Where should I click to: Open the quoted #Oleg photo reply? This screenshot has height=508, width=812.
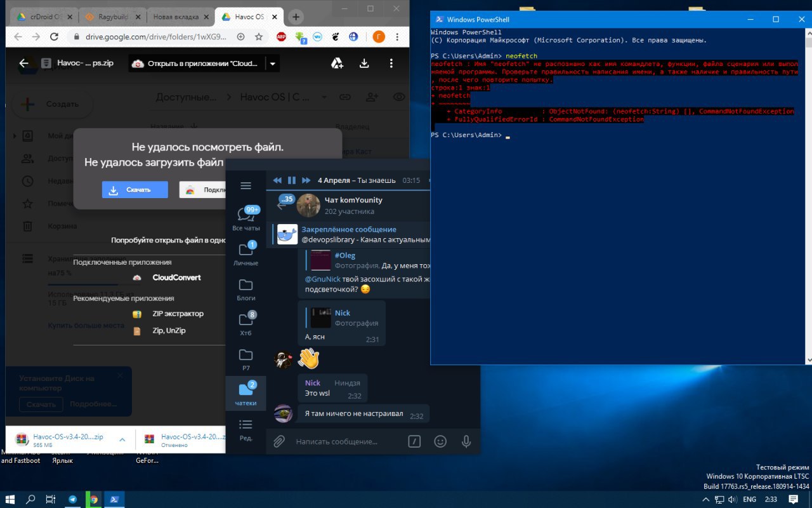pyautogui.click(x=368, y=260)
